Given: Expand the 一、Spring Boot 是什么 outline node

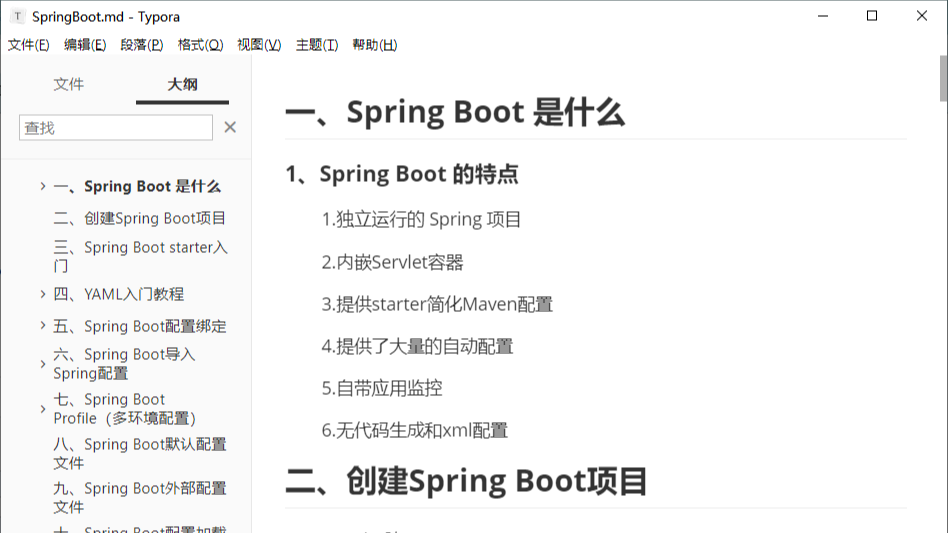Looking at the screenshot, I should click(x=43, y=186).
